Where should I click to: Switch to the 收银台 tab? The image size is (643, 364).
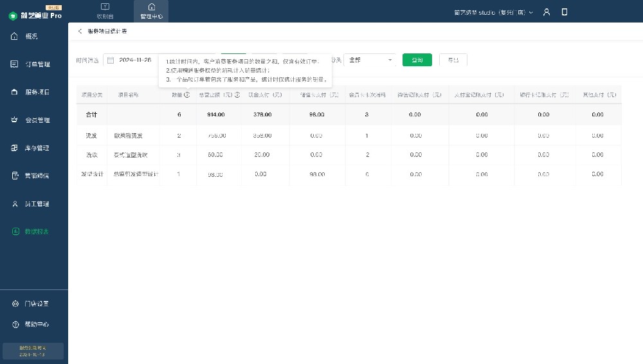coord(105,12)
